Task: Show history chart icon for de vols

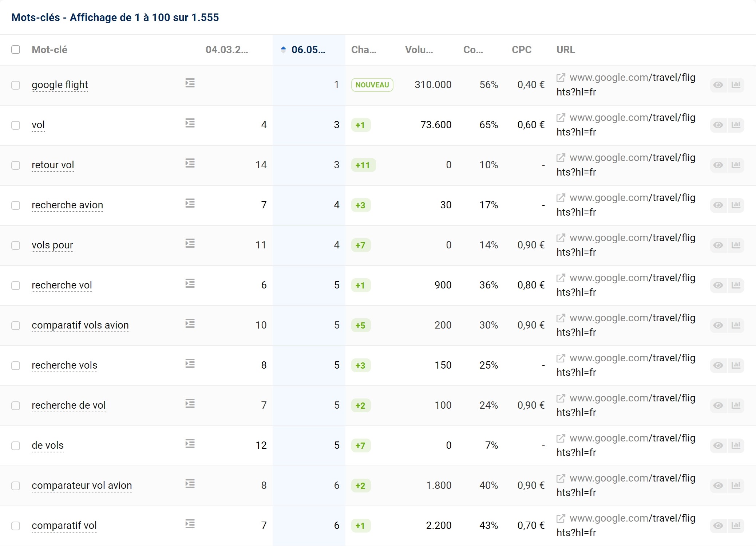Action: (x=736, y=445)
